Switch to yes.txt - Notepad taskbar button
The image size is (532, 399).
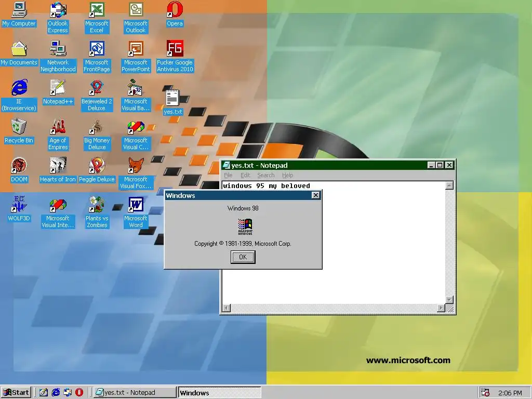point(134,393)
